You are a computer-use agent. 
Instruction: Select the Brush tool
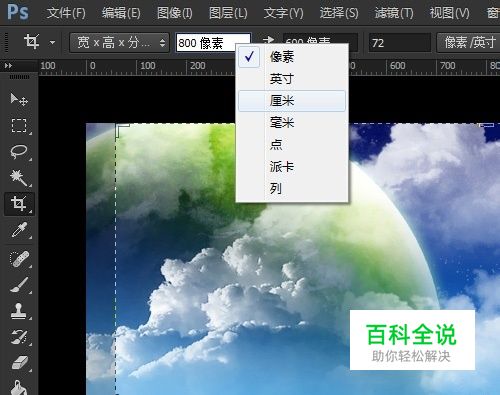(x=19, y=285)
